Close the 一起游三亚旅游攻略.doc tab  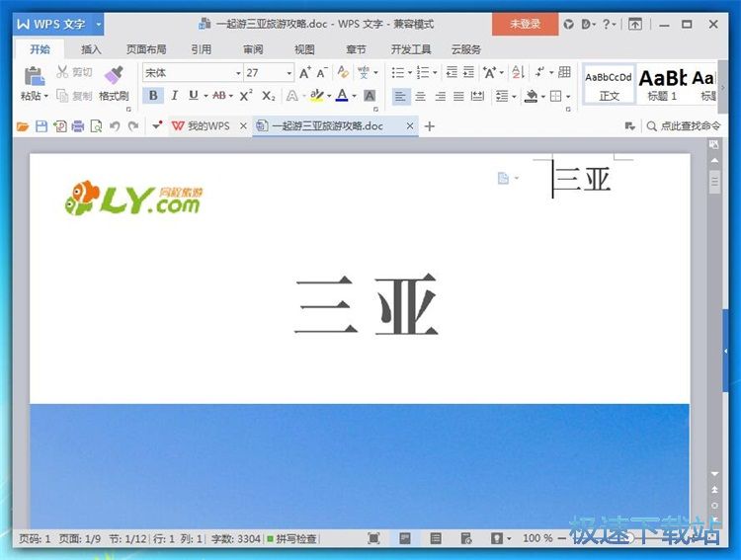coord(410,126)
